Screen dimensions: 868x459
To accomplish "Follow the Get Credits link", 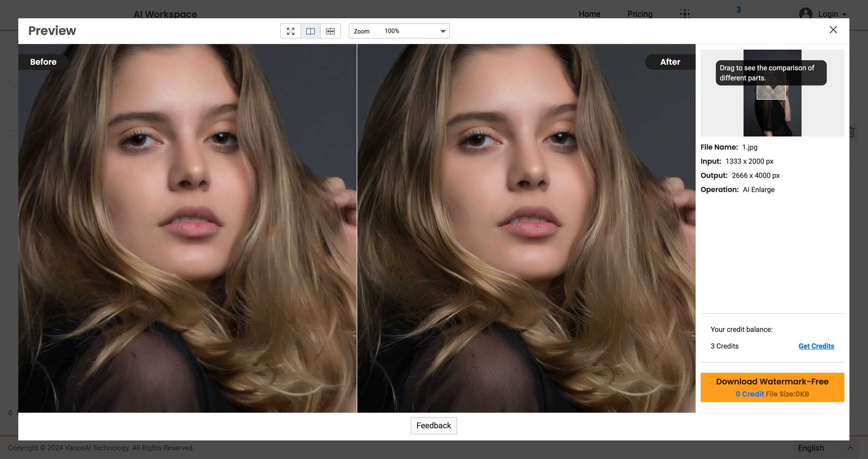I will (816, 346).
